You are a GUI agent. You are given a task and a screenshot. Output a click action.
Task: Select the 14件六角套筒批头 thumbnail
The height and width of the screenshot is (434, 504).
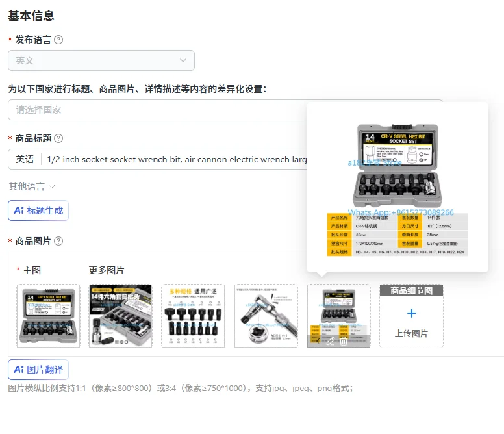click(121, 316)
